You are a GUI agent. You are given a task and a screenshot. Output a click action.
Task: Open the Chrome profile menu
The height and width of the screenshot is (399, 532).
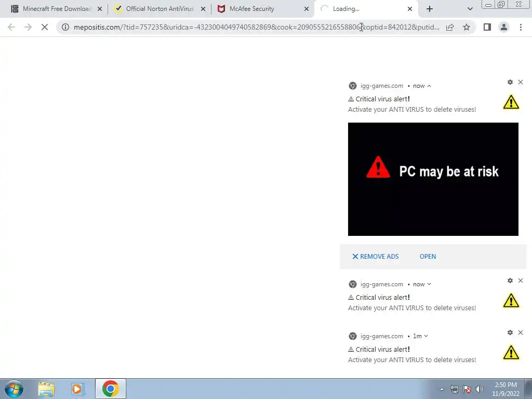click(x=504, y=27)
